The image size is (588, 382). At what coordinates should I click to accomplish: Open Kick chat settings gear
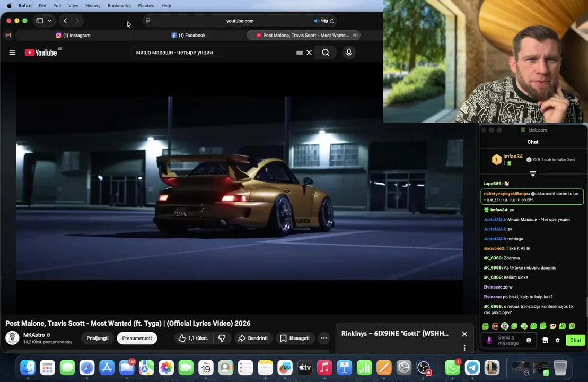point(558,340)
